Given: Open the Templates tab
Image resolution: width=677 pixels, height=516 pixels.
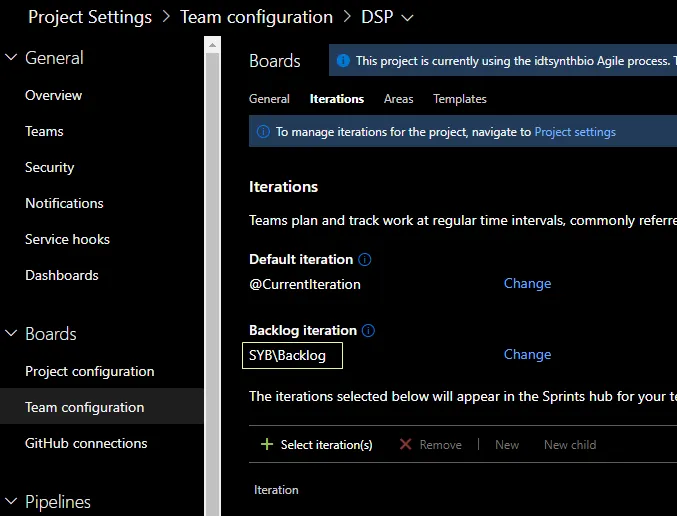Looking at the screenshot, I should click(x=459, y=99).
